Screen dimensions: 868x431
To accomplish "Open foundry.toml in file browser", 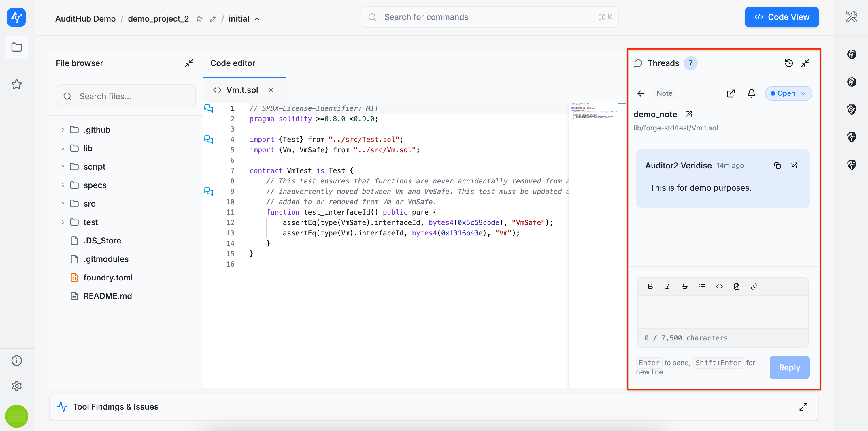I will tap(108, 278).
